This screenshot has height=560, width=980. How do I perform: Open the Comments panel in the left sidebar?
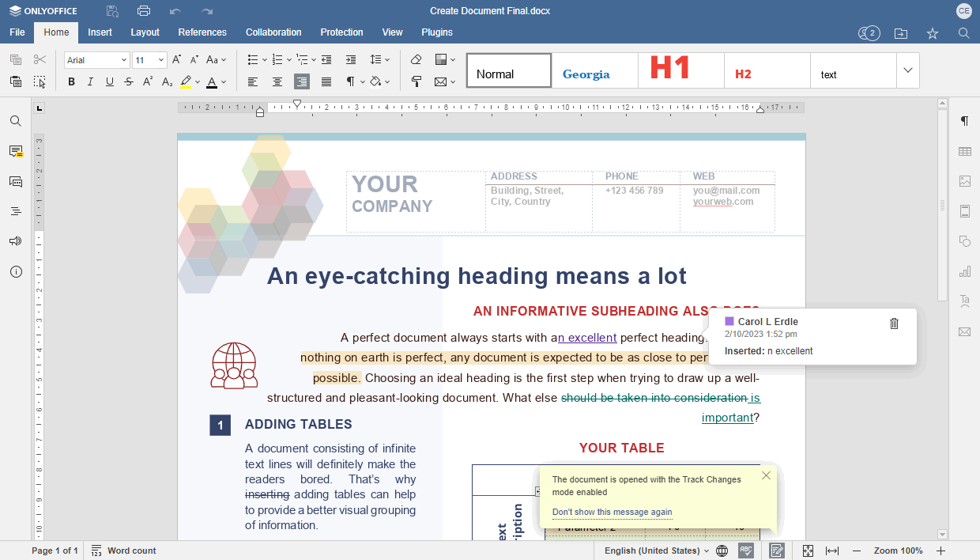pyautogui.click(x=15, y=151)
